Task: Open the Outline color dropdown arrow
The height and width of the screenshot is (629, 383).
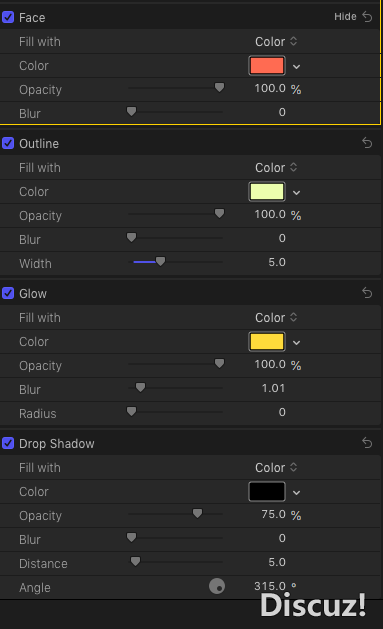Action: tap(296, 193)
